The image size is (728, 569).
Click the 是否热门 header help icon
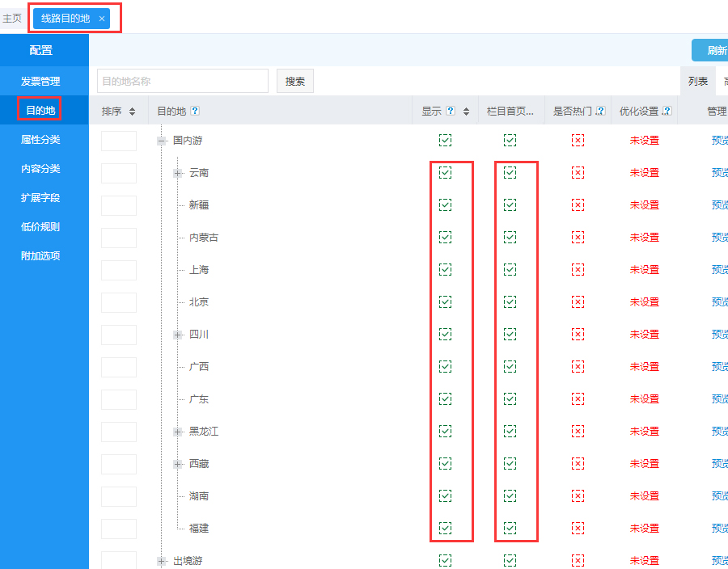pos(600,111)
